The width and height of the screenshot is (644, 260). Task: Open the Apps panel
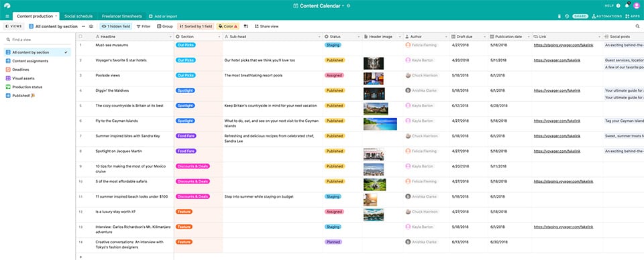coord(633,16)
